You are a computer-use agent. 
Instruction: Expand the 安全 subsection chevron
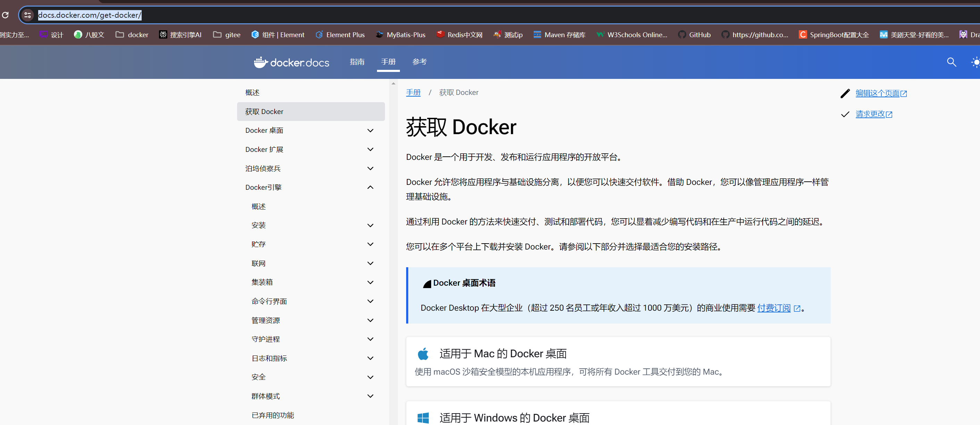(x=370, y=377)
